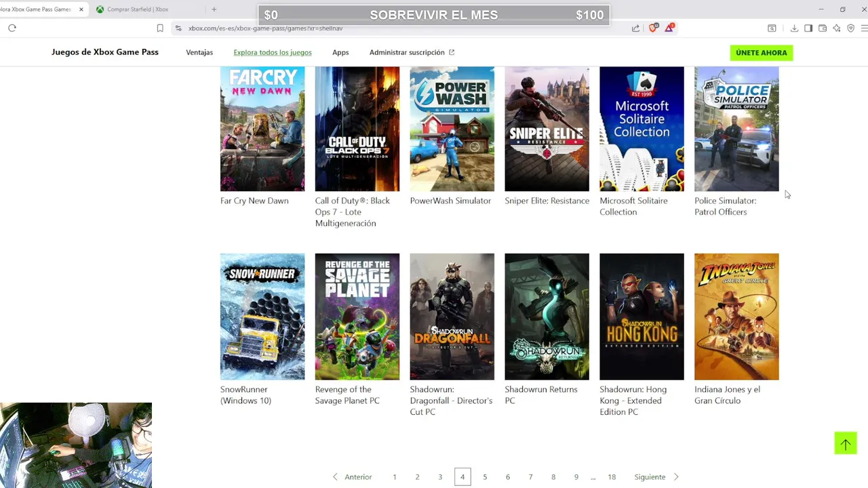Image resolution: width=868 pixels, height=488 pixels.
Task: Open Shadowrun Dragonfall cover image
Action: click(452, 317)
